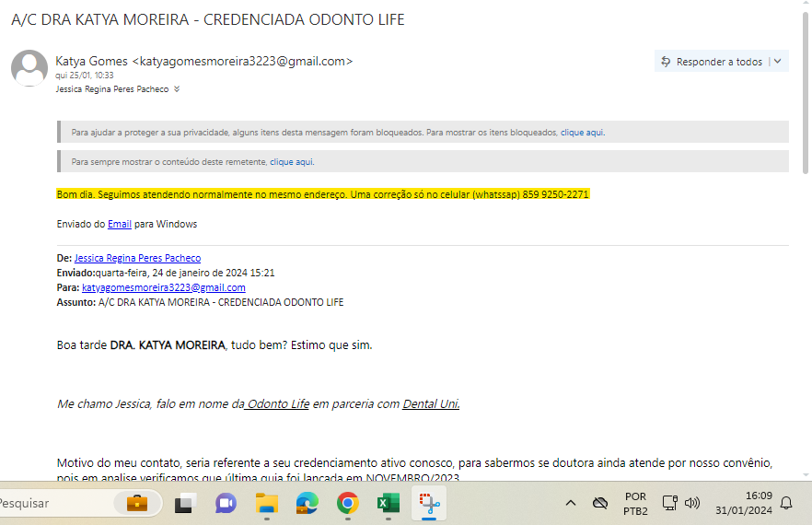Click the POR PTB2 language indicator

[635, 503]
